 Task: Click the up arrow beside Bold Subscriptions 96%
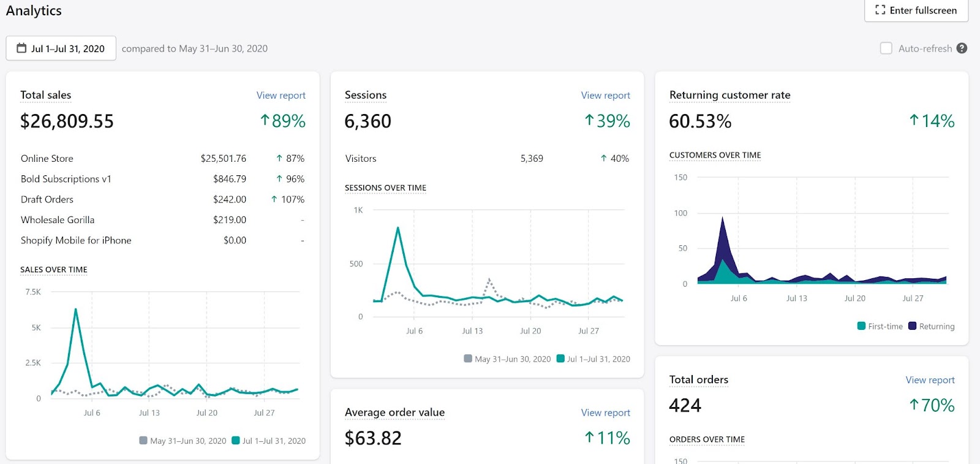279,179
